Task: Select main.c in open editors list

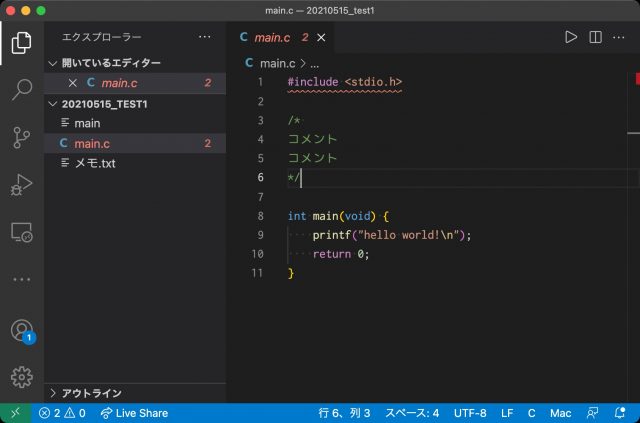Action: (x=135, y=83)
